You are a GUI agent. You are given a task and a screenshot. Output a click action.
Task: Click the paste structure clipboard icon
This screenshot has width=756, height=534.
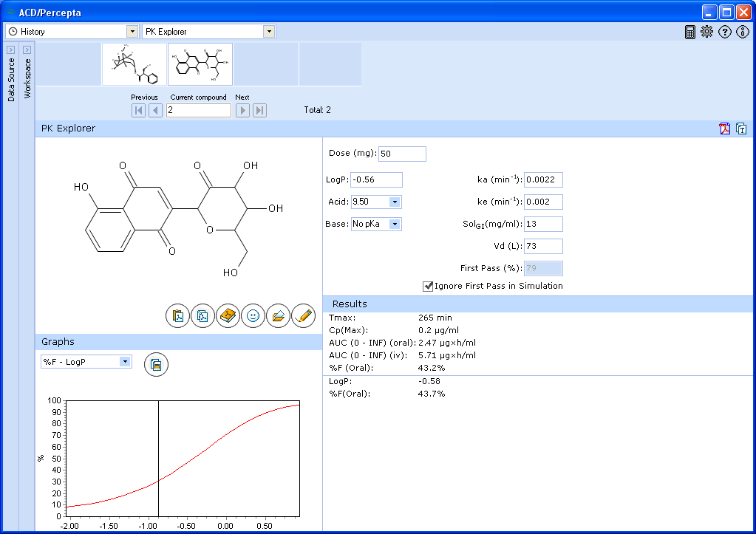point(178,316)
